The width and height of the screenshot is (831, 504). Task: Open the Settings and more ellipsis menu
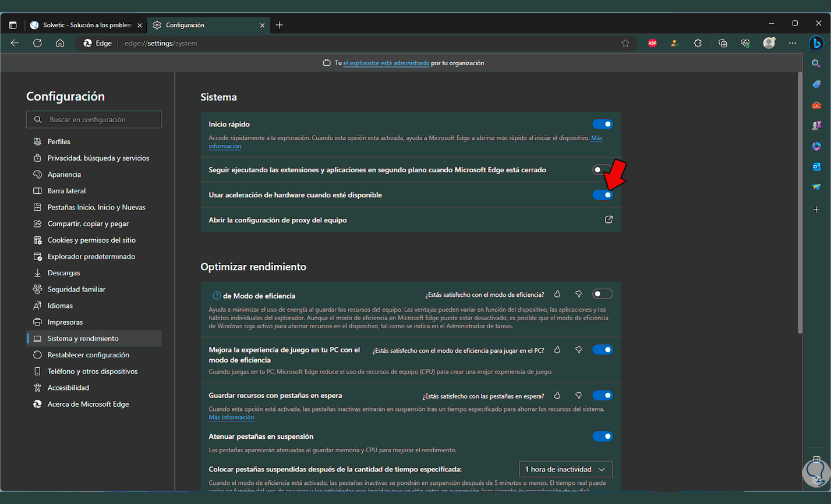click(x=793, y=43)
